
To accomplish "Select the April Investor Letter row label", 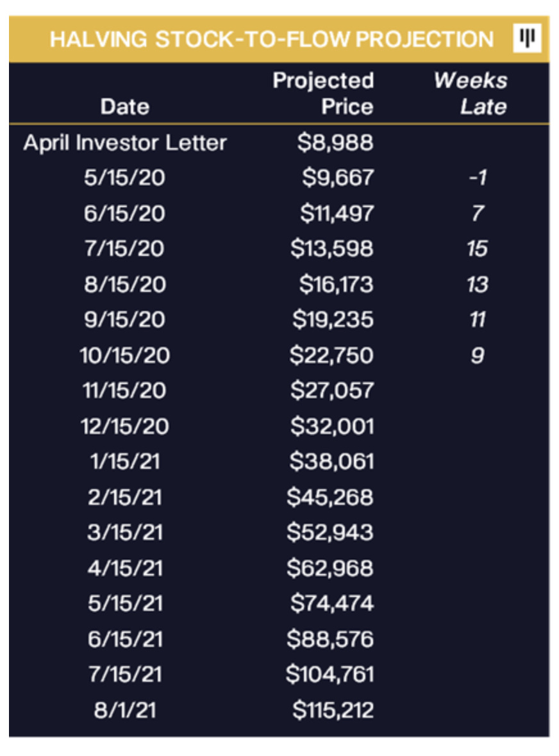I will pos(125,142).
